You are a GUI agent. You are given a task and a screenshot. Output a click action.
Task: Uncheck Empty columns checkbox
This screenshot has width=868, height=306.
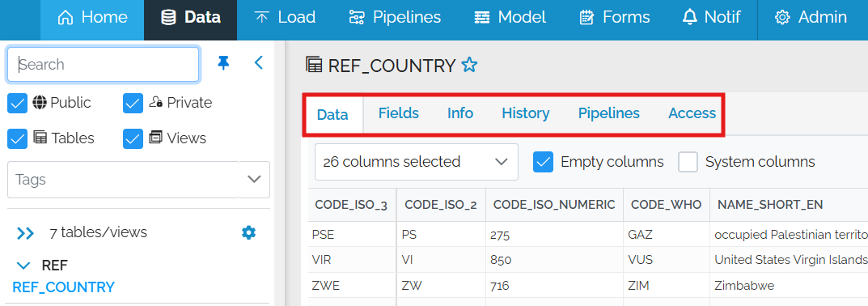pos(543,162)
